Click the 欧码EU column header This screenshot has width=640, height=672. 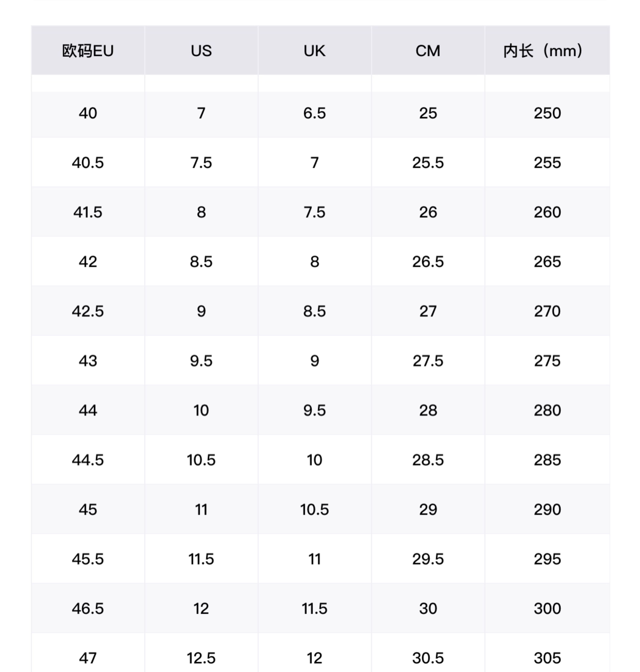[88, 51]
